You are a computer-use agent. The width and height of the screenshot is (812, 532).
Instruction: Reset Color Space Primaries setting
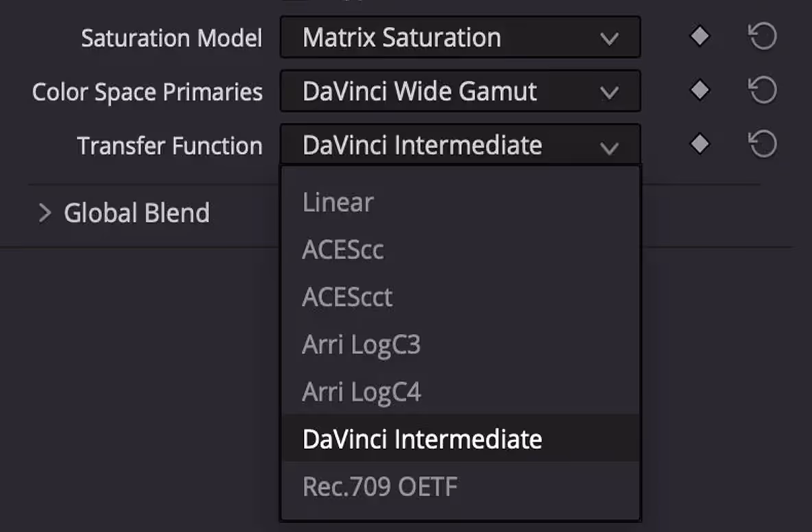[763, 90]
